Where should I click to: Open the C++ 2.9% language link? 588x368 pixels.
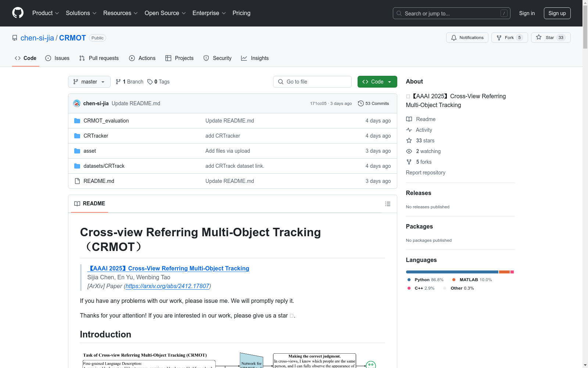[421, 288]
